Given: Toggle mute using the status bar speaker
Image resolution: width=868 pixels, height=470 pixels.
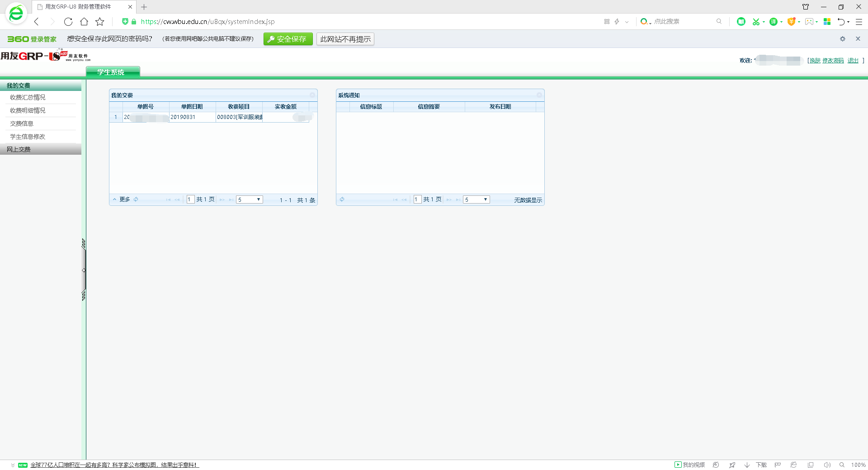Looking at the screenshot, I should tap(827, 465).
